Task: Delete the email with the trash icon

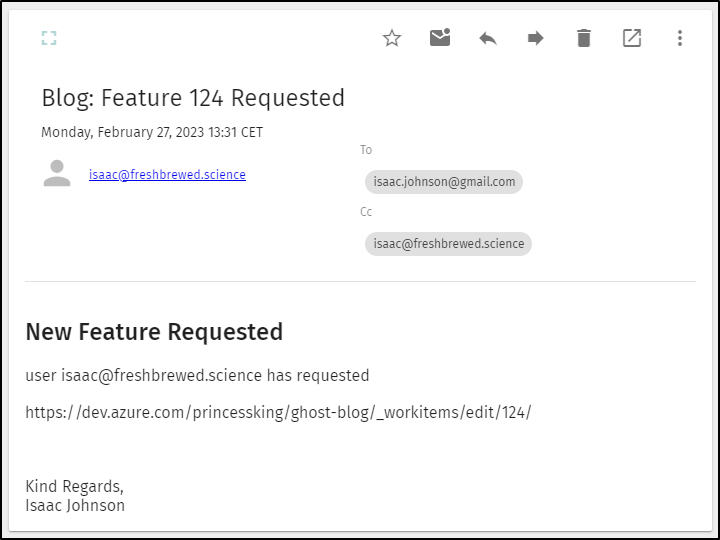Action: [584, 38]
